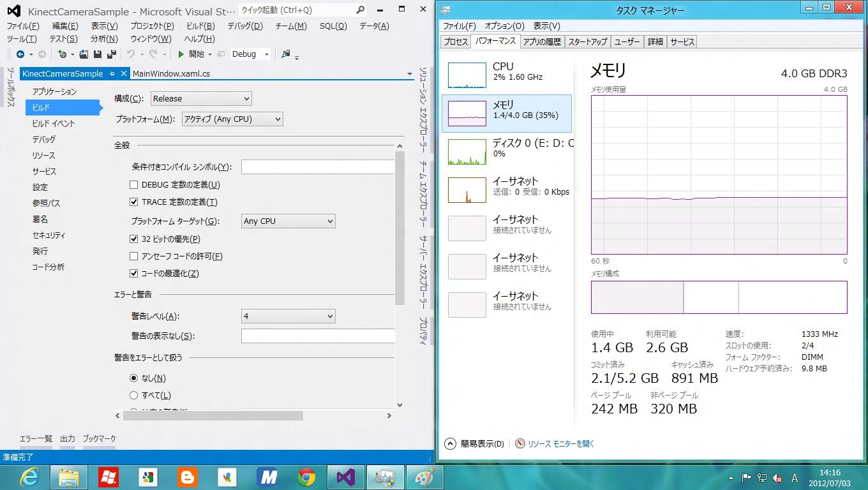Open the エラー一覧 panel tab

click(x=36, y=438)
